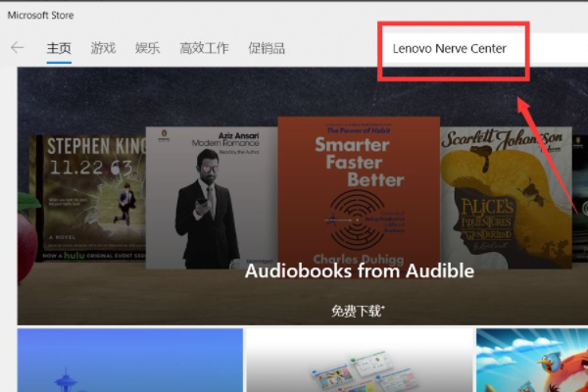Open the 游戏 tab
The width and height of the screenshot is (588, 392).
(103, 48)
